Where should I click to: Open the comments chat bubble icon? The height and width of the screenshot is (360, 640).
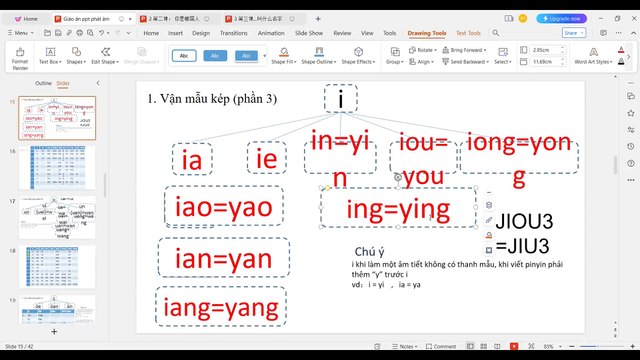pos(603,33)
